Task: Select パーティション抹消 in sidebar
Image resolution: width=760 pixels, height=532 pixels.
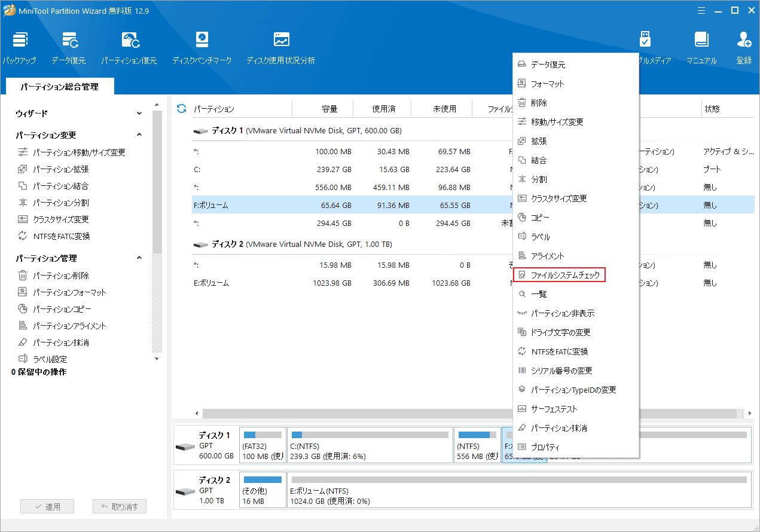Action: coord(53,343)
